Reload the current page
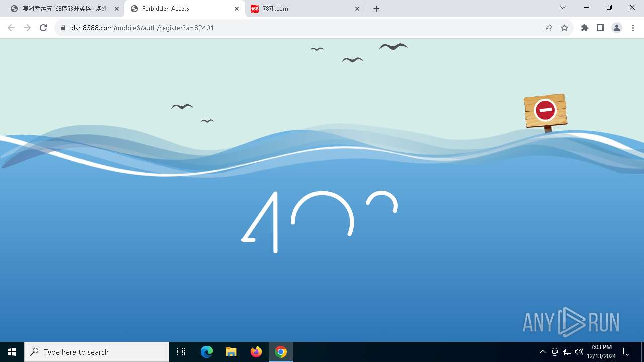Viewport: 644px width, 362px height. [43, 28]
